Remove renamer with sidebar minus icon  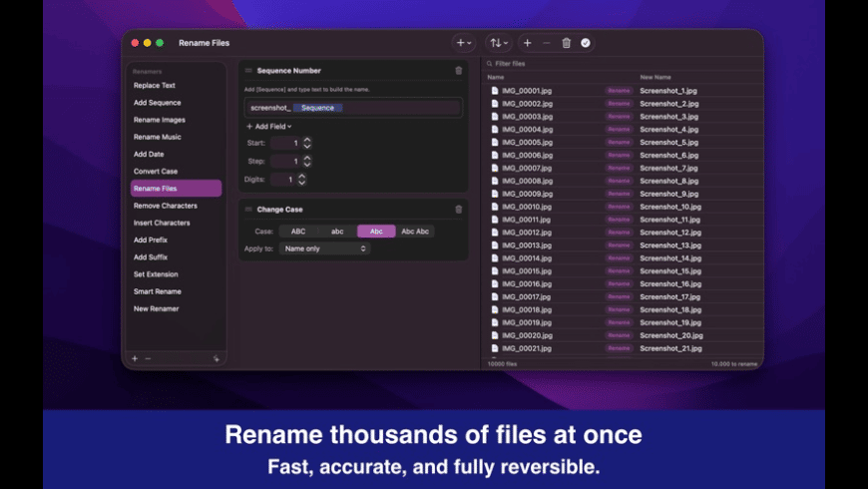[x=148, y=358]
